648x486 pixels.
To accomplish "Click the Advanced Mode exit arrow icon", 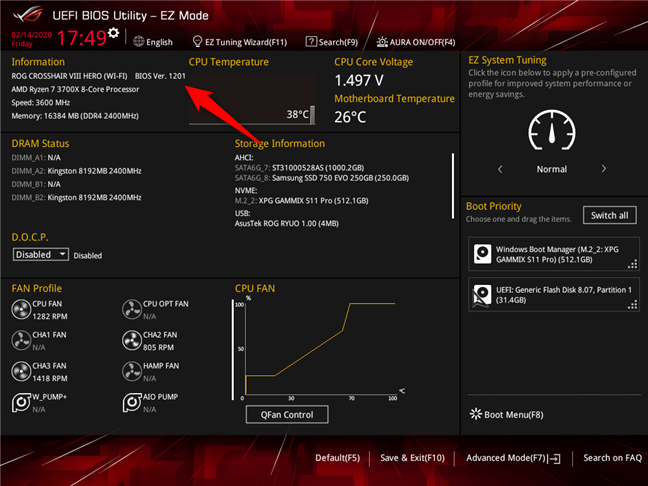I will pyautogui.click(x=555, y=458).
